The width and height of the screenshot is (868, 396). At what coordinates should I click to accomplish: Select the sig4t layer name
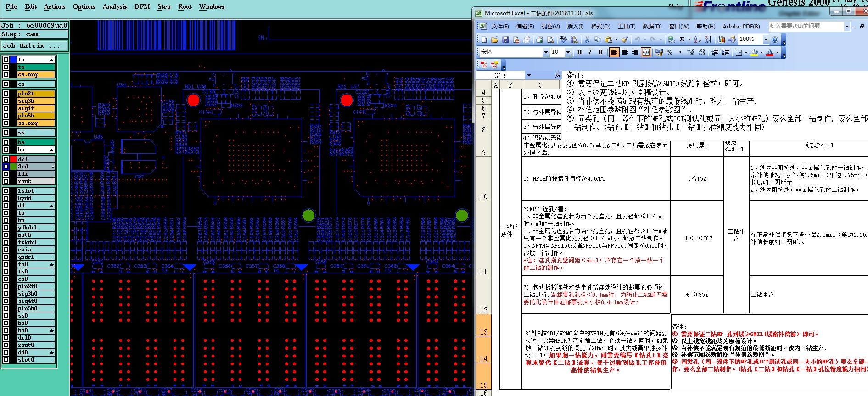pyautogui.click(x=36, y=108)
